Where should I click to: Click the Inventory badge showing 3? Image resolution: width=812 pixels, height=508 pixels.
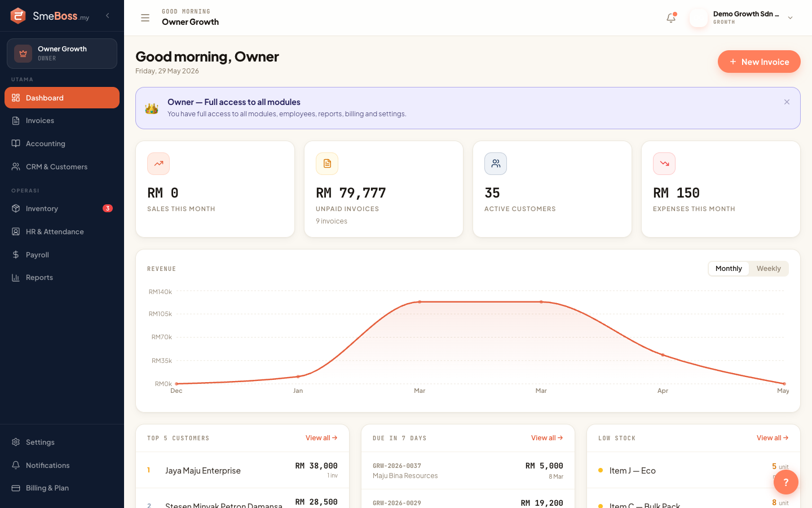coord(108,208)
